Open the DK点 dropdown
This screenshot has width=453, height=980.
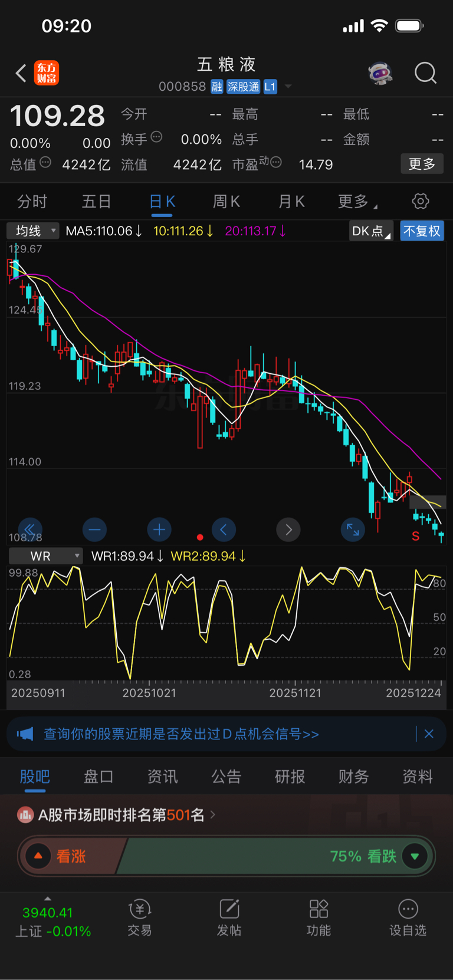coord(371,231)
